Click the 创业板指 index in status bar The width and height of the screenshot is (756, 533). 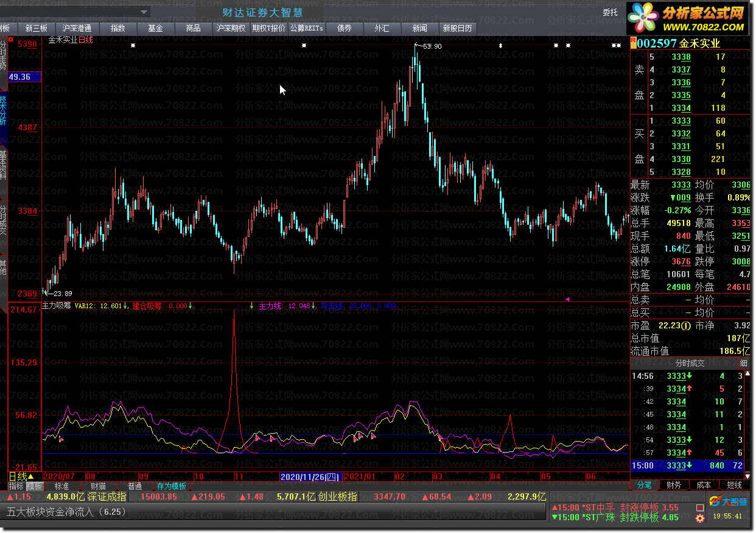[338, 496]
